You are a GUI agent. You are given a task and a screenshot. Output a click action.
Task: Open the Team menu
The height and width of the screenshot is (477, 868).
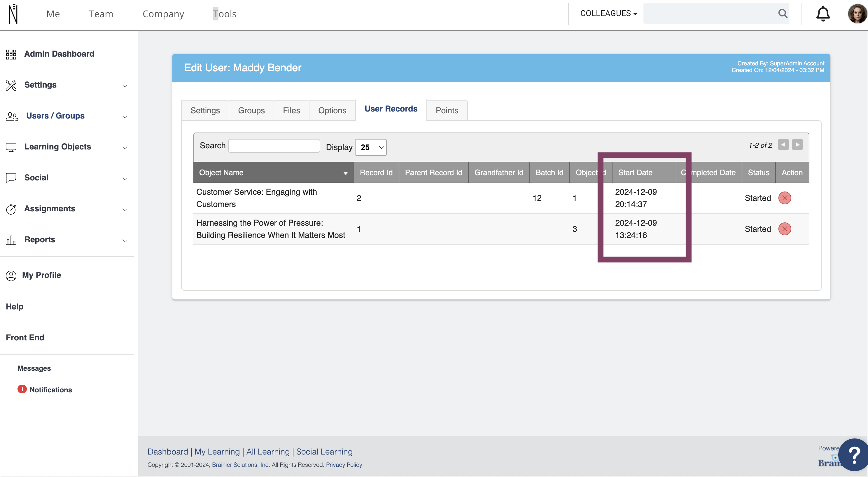[101, 14]
